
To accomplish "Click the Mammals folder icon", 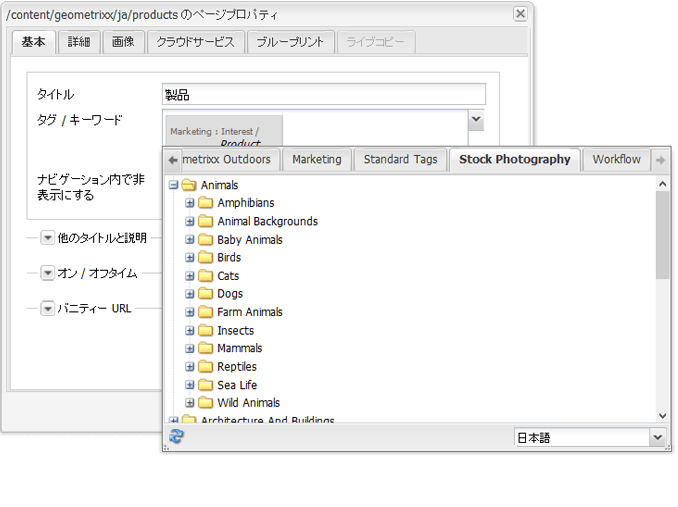I will (x=205, y=348).
